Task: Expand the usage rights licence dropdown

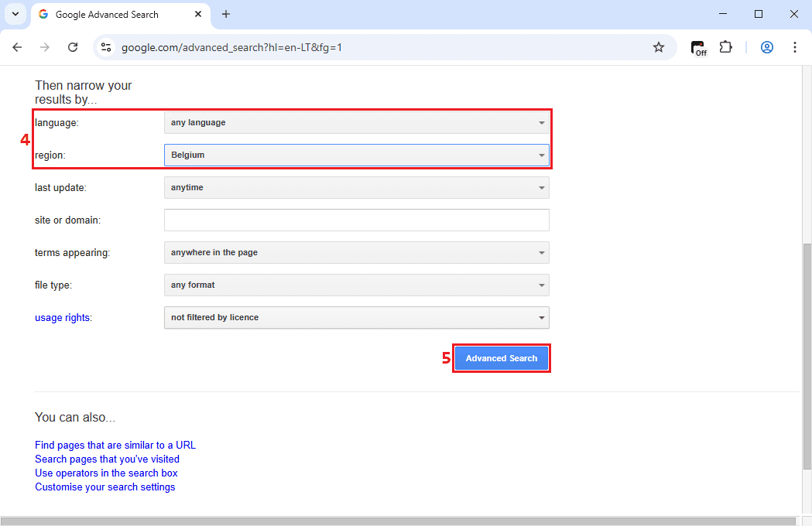Action: pos(356,317)
